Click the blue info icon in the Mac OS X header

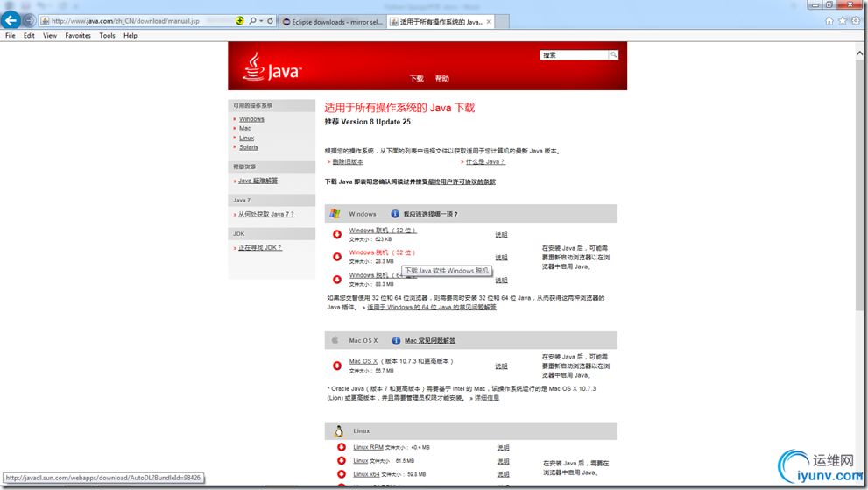pyautogui.click(x=396, y=340)
